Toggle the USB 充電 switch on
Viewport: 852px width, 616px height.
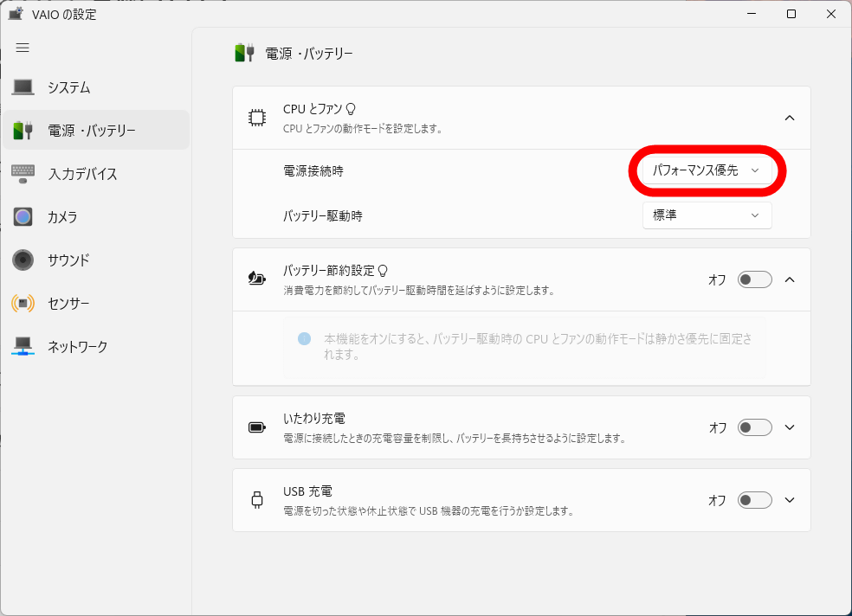point(754,500)
